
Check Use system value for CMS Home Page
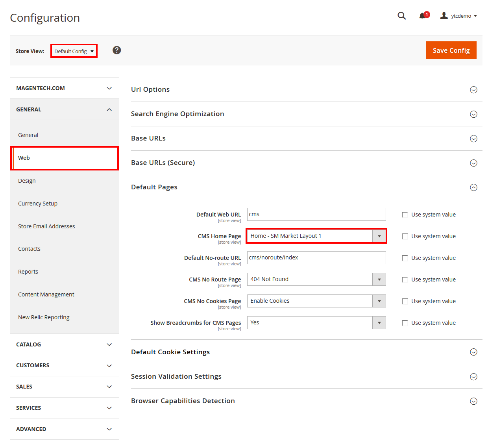tap(405, 236)
